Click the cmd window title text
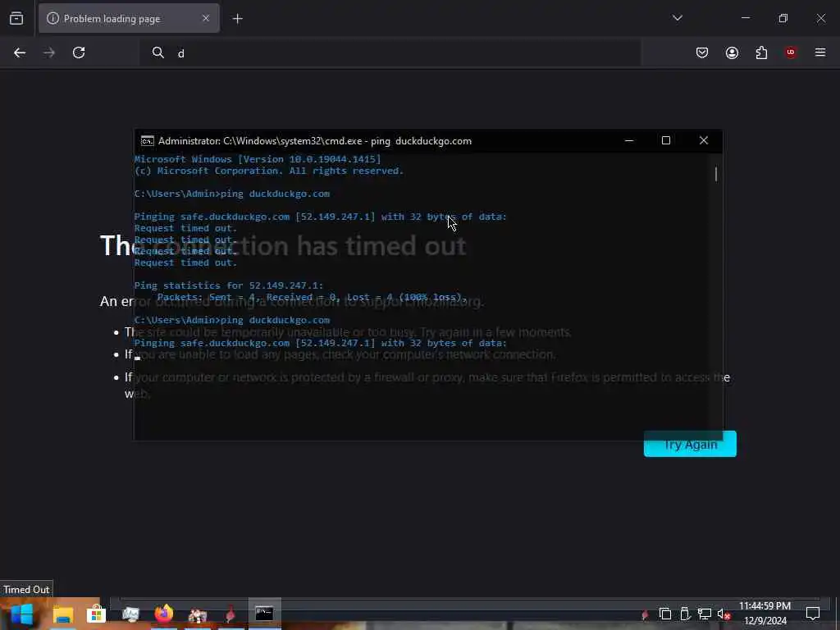This screenshot has width=840, height=630. tap(315, 141)
